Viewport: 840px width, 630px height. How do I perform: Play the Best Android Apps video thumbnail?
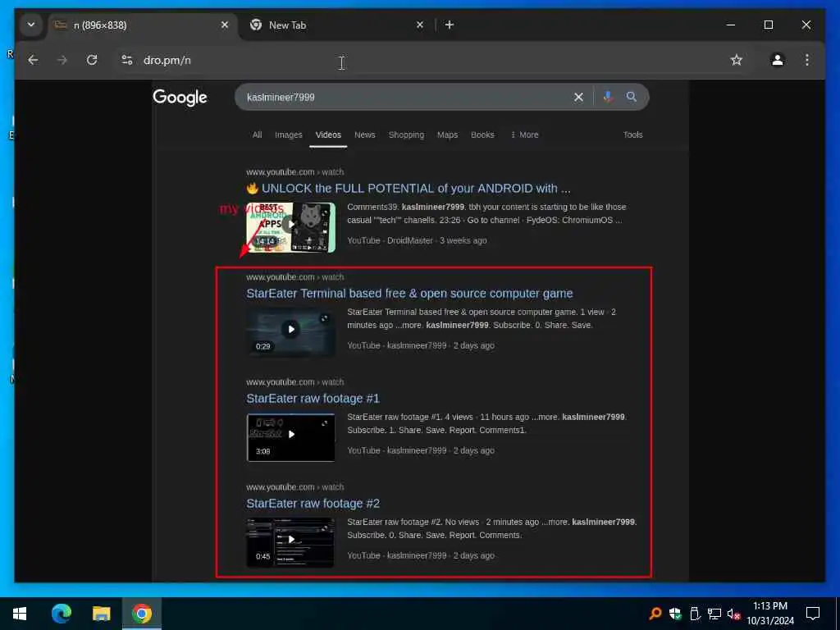[x=291, y=227]
